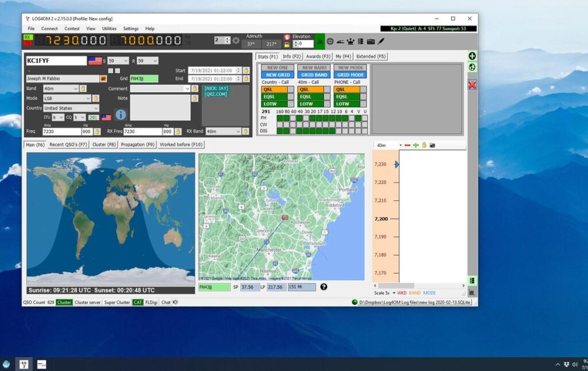Click the green plus add-QSO icon
588x371 pixels.
(472, 56)
